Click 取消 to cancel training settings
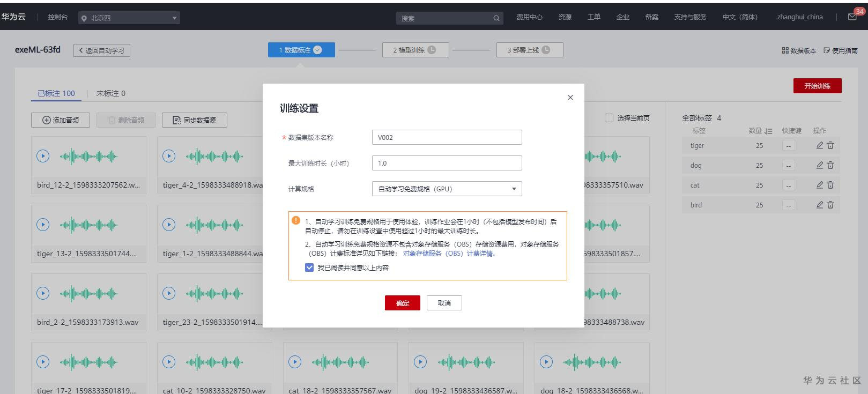868x394 pixels. [444, 303]
